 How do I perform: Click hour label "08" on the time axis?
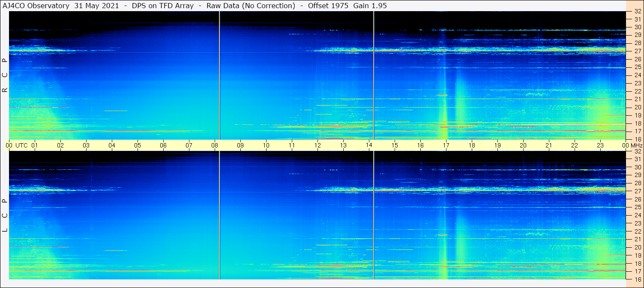215,145
